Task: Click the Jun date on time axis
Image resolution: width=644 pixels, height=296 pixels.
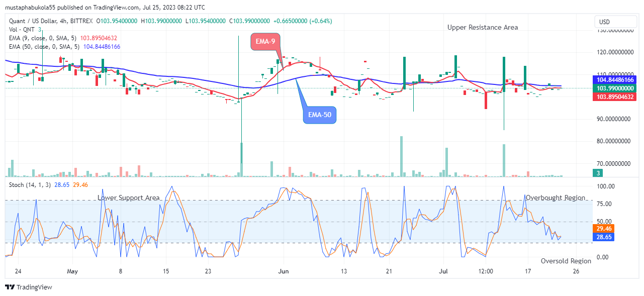Action: click(283, 271)
